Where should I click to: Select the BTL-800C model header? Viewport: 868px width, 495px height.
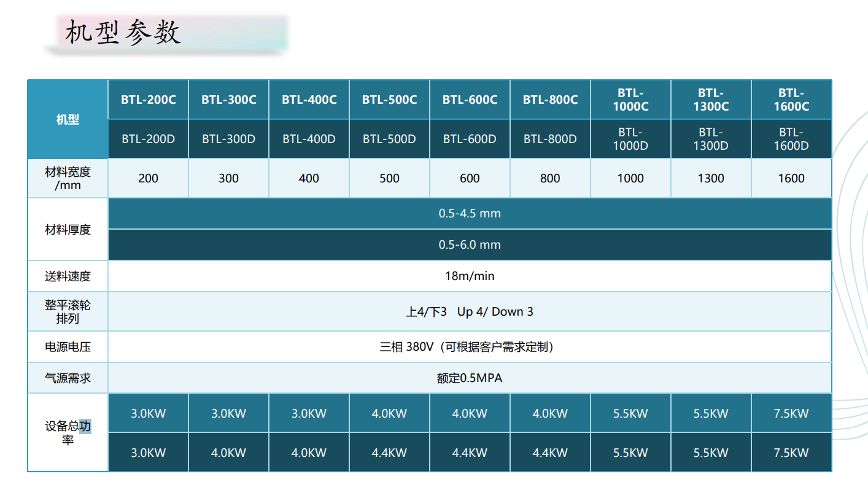point(550,99)
